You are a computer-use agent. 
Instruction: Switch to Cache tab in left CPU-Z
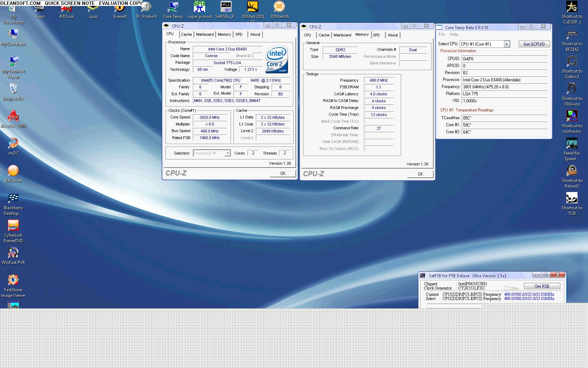pyautogui.click(x=186, y=34)
